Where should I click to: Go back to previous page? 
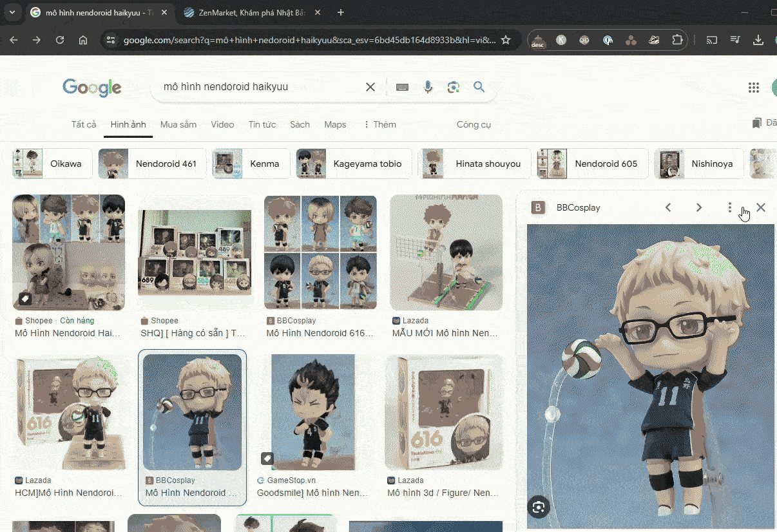14,40
